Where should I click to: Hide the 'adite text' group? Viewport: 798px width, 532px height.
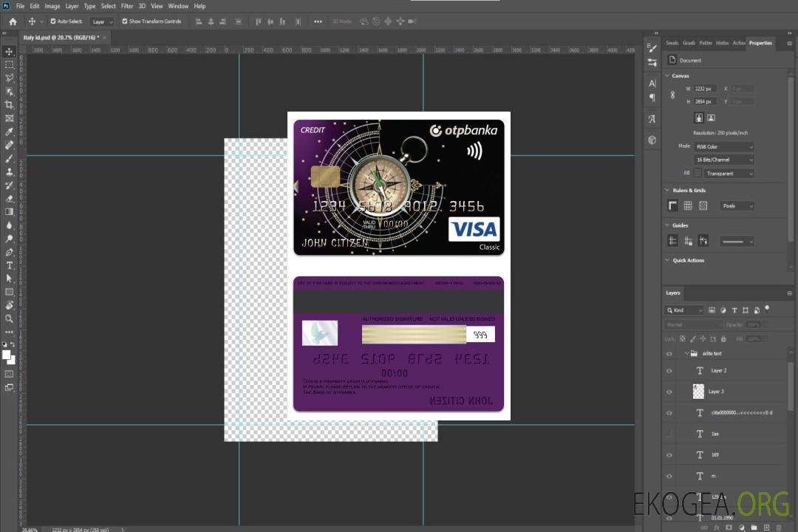pos(669,354)
